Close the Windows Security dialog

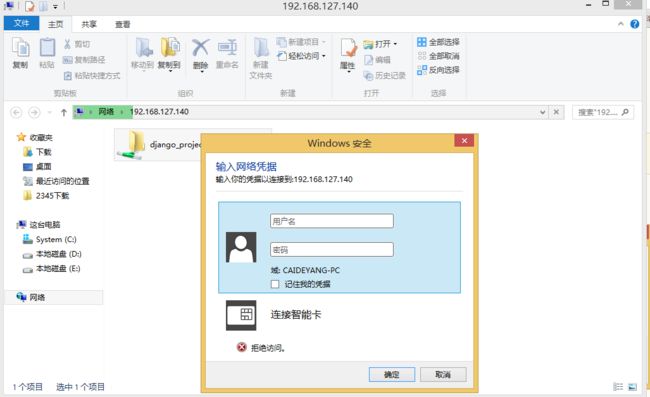[x=464, y=140]
